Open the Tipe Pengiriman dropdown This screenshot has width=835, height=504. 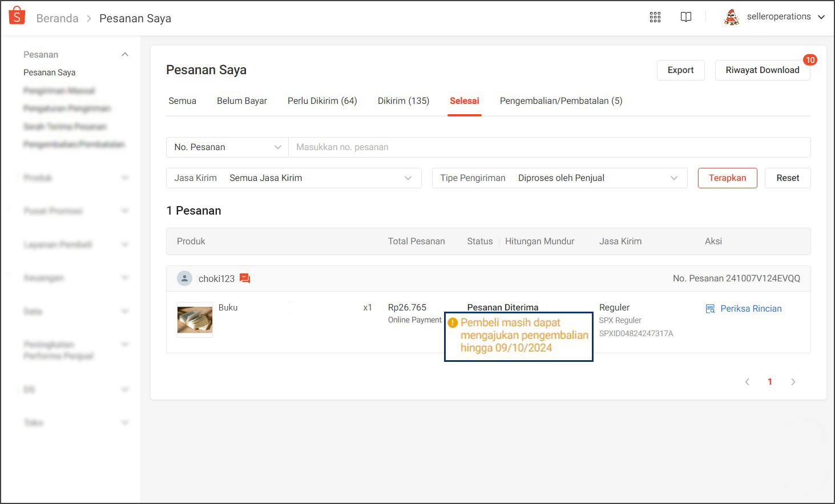tap(559, 178)
